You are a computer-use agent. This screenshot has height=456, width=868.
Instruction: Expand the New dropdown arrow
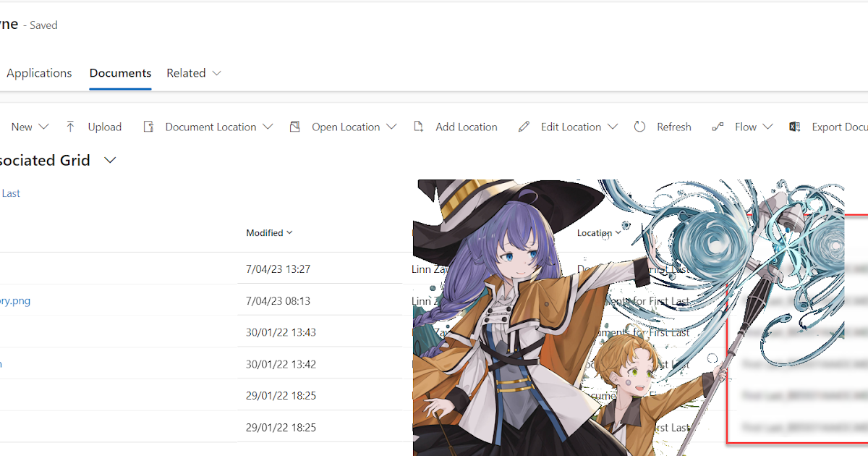(x=43, y=127)
